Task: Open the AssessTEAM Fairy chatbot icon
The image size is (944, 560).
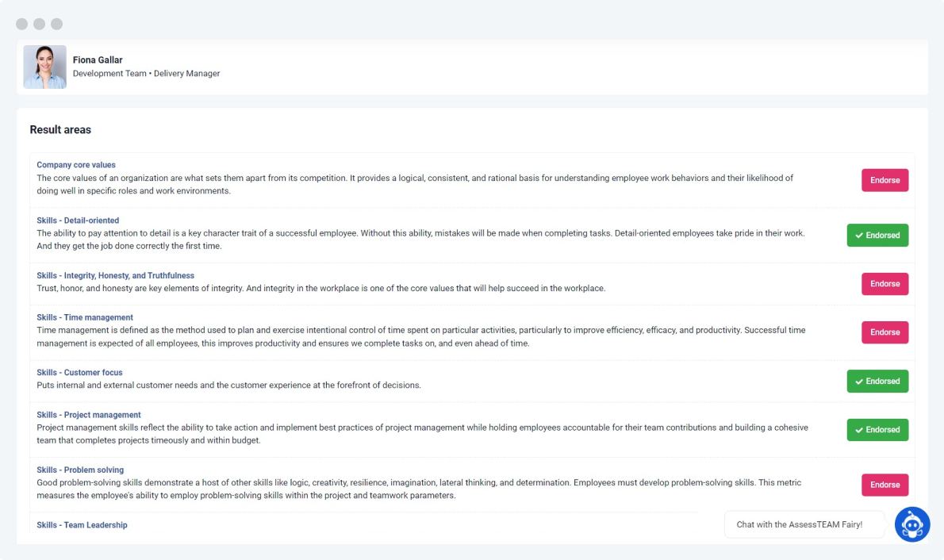Action: [x=912, y=524]
